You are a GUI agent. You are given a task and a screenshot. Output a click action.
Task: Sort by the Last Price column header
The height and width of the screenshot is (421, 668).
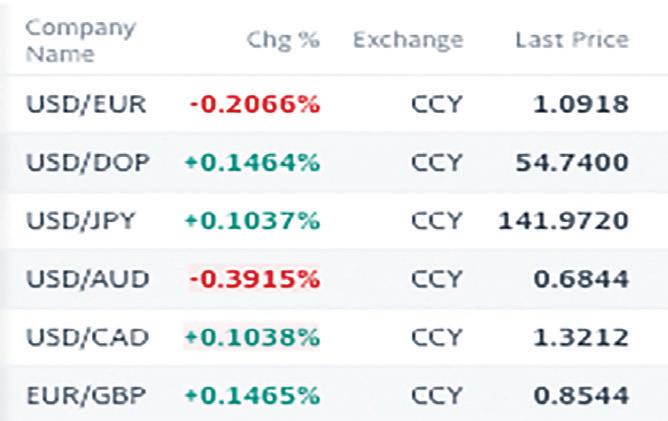click(572, 40)
